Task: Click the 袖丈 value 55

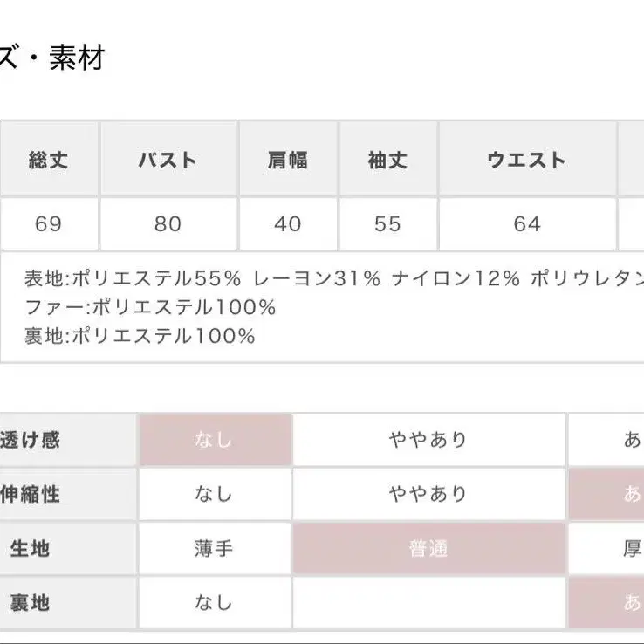Action: [387, 224]
